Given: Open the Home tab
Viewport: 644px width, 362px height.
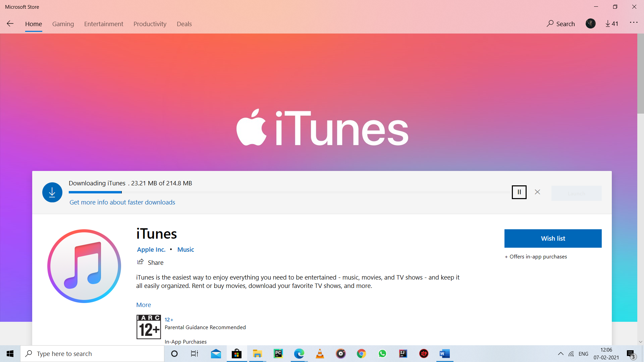Looking at the screenshot, I should pyautogui.click(x=34, y=24).
